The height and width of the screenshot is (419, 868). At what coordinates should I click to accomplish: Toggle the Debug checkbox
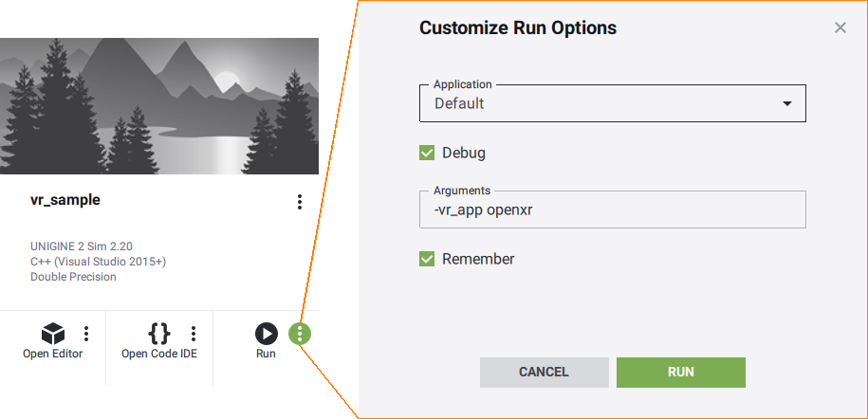[x=427, y=153]
